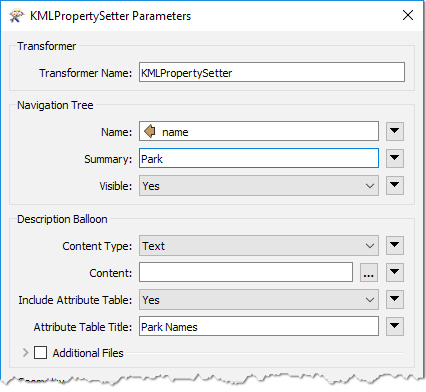426x392 pixels.
Task: Open the Visible Yes dropdown
Action: 259,186
